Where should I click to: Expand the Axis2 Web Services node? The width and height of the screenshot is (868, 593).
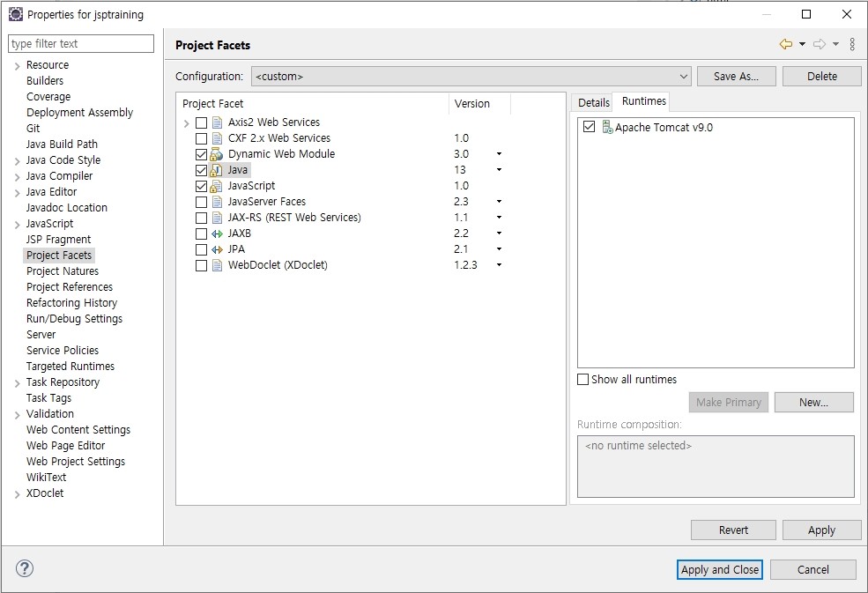187,123
